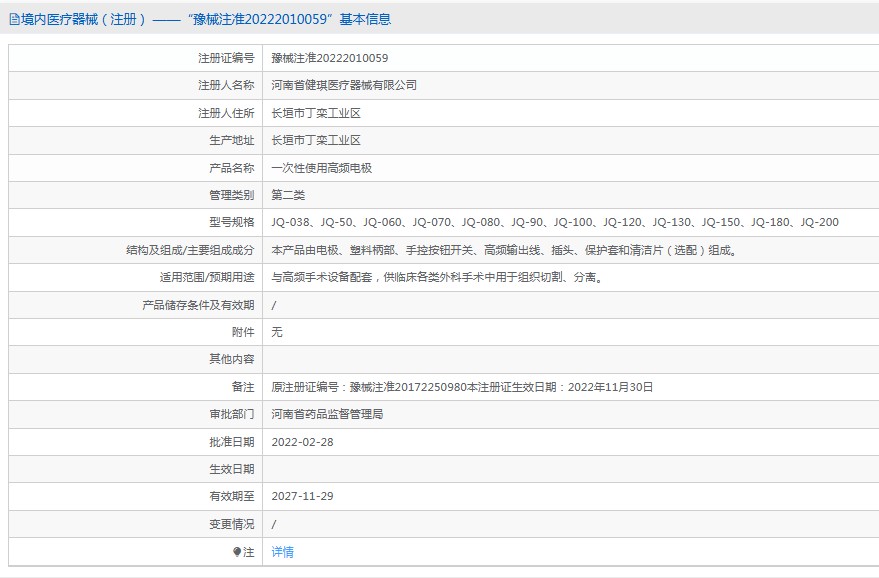Image resolution: width=879 pixels, height=578 pixels.
Task: Click the 有效期至 label
Action: [x=232, y=496]
